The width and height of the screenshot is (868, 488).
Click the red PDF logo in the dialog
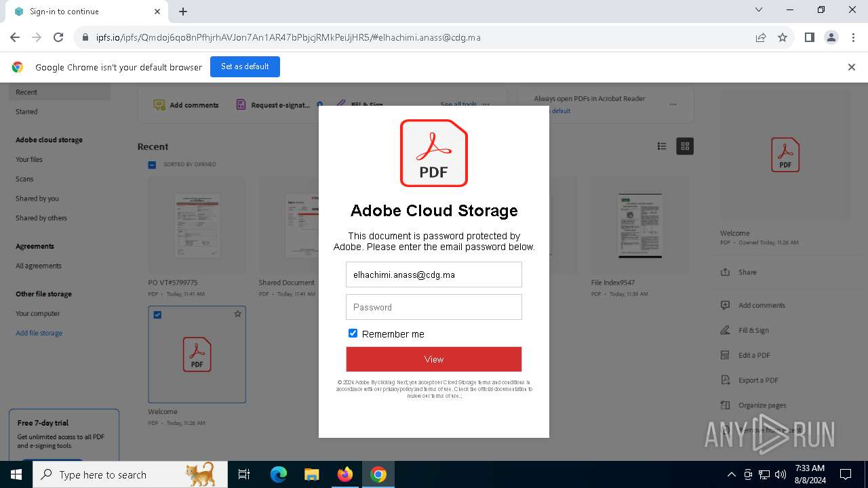(x=434, y=153)
